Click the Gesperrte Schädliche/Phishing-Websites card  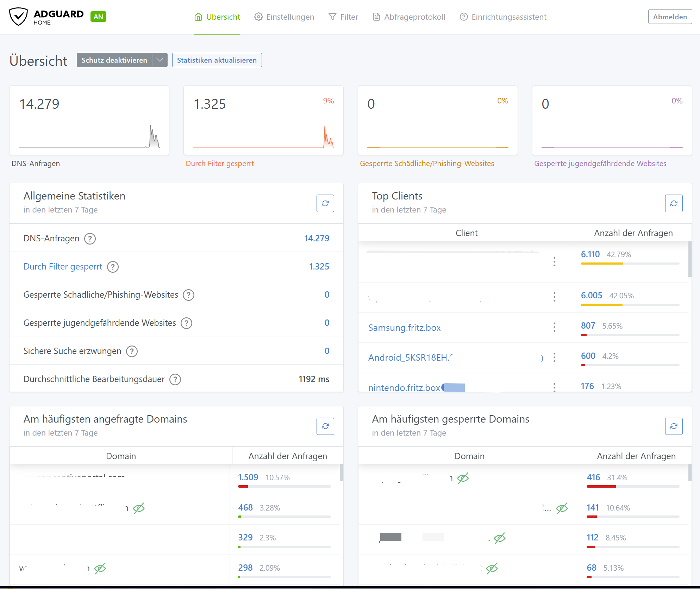tap(438, 120)
